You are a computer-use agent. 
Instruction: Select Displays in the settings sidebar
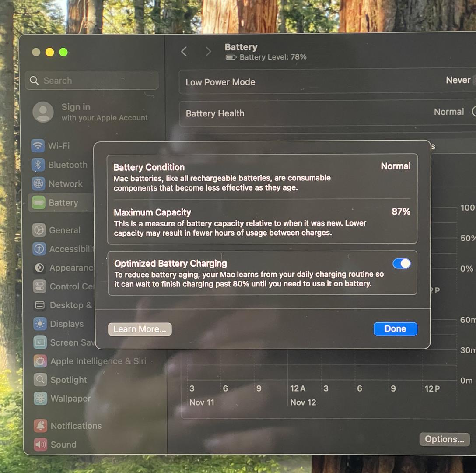tap(67, 324)
